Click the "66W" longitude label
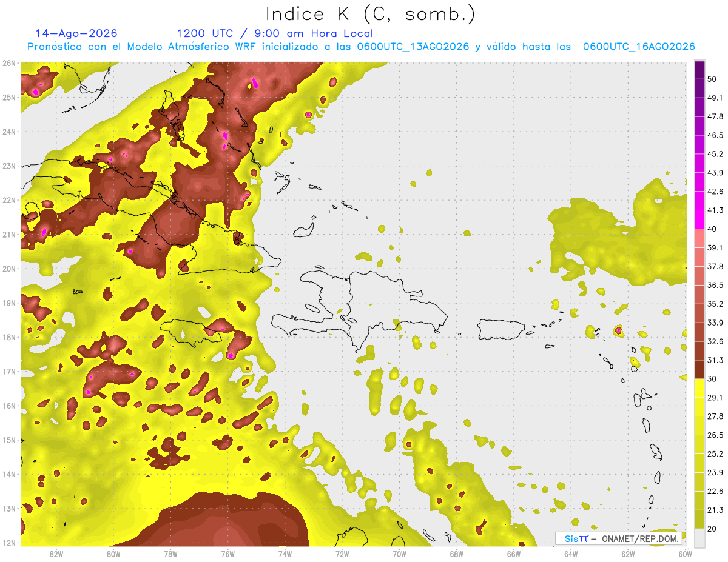This screenshot has height=562, width=728. pos(514,553)
